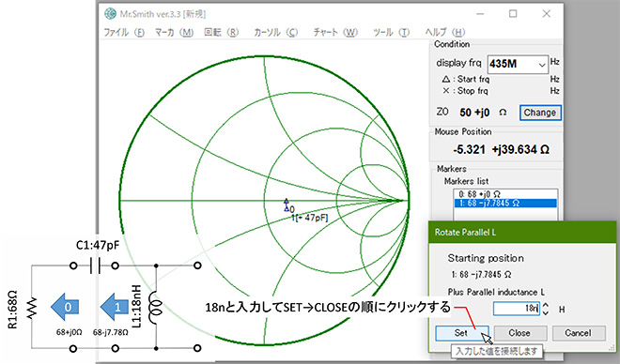Open the マーカ menu
The width and height of the screenshot is (620, 364).
pyautogui.click(x=174, y=33)
